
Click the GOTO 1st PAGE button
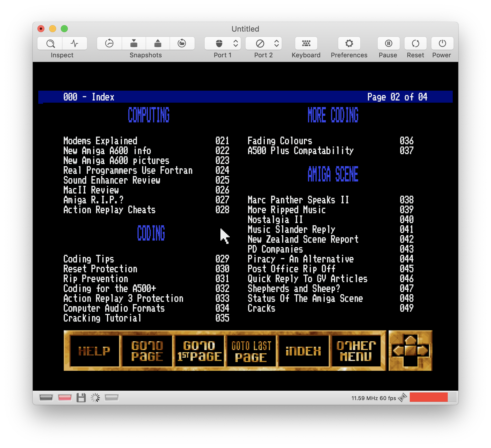tap(199, 351)
